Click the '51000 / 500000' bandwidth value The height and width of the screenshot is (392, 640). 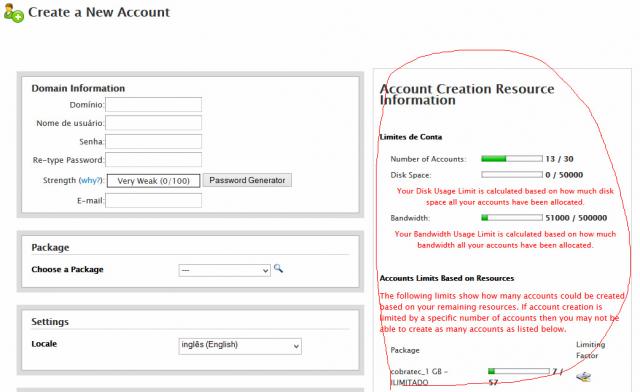(576, 218)
